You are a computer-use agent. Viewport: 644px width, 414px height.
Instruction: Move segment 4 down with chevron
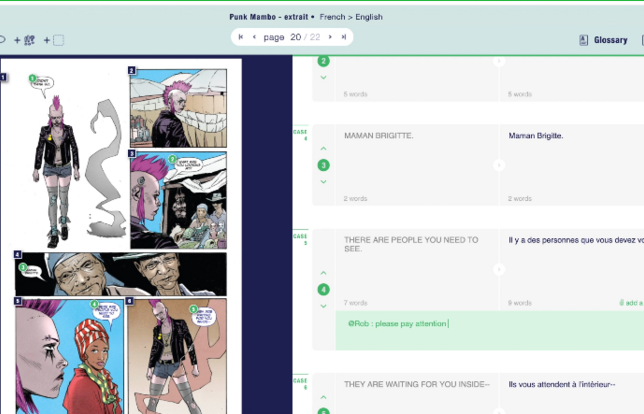click(323, 306)
